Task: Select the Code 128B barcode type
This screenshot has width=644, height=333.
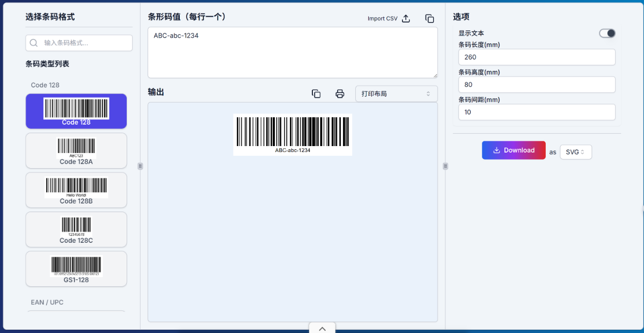Action: coord(76,190)
